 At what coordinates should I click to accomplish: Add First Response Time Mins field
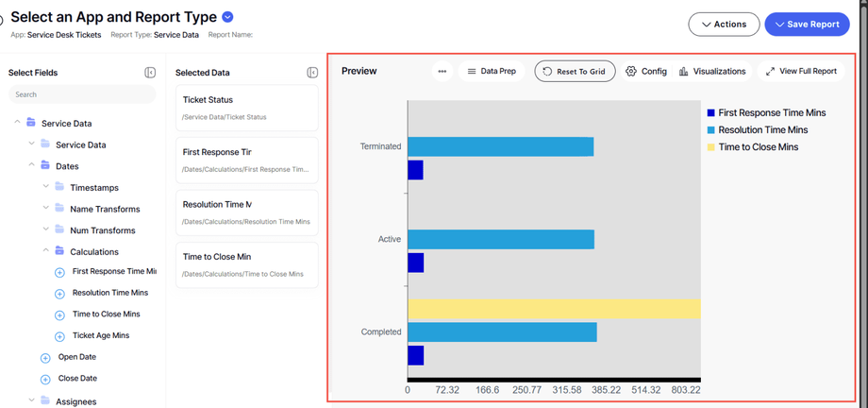pos(59,272)
